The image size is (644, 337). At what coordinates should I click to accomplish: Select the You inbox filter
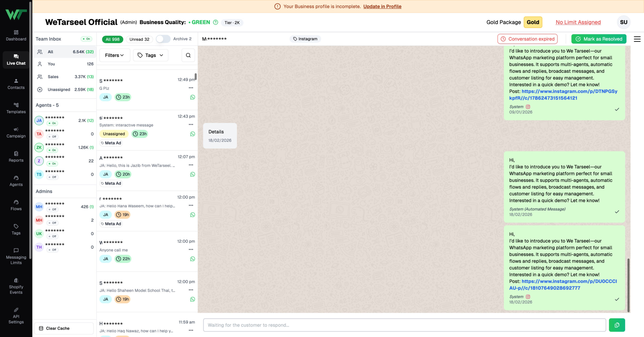click(64, 64)
